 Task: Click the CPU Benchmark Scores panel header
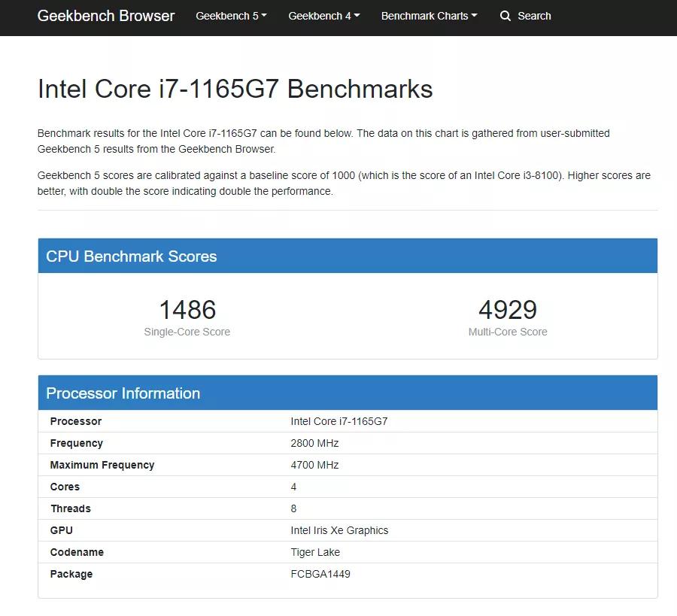(348, 256)
